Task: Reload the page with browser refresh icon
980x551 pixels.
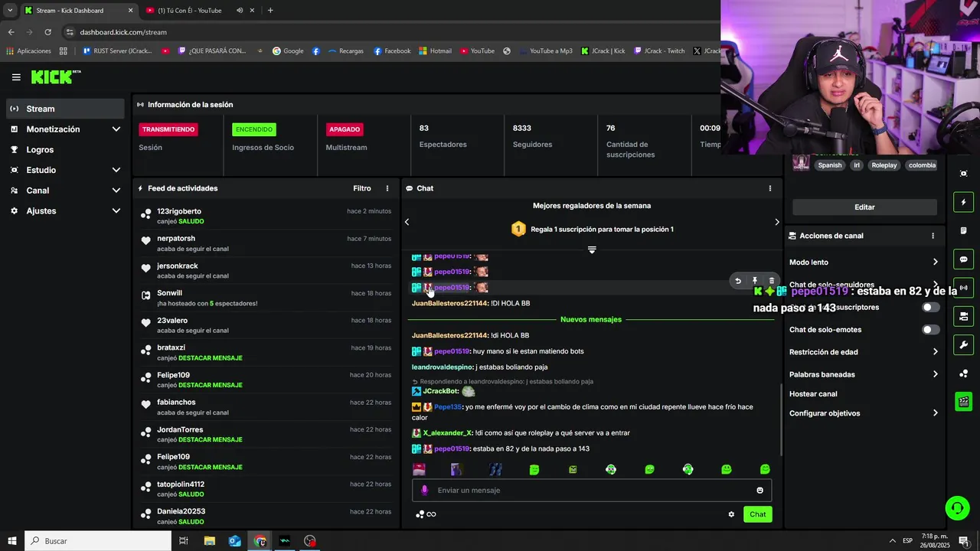Action: click(47, 32)
